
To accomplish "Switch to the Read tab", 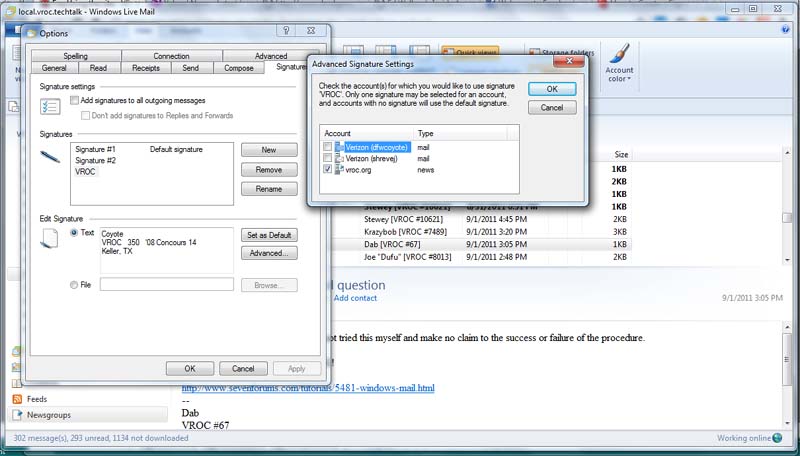I will [x=98, y=68].
